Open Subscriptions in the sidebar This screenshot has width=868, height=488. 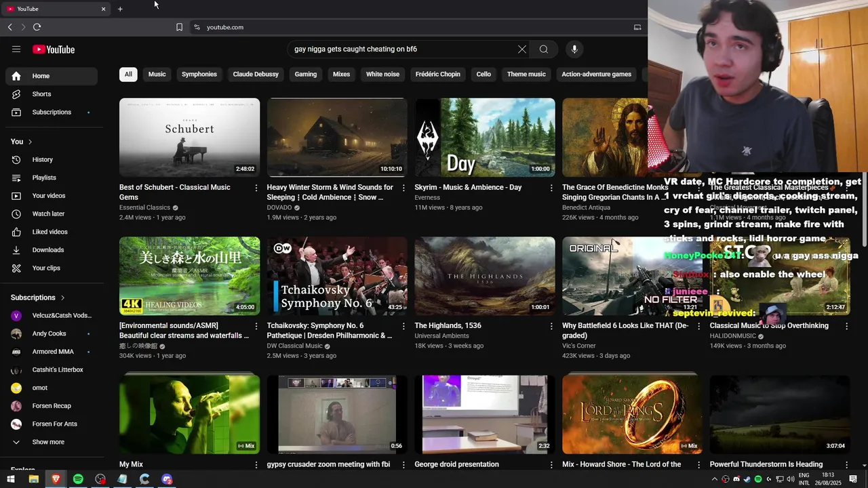click(52, 112)
